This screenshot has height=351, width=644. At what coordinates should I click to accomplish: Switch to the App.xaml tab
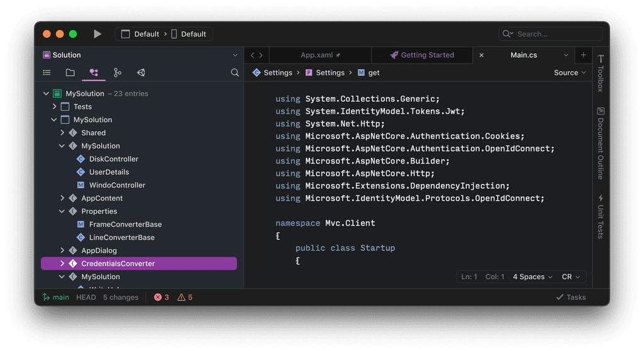320,55
